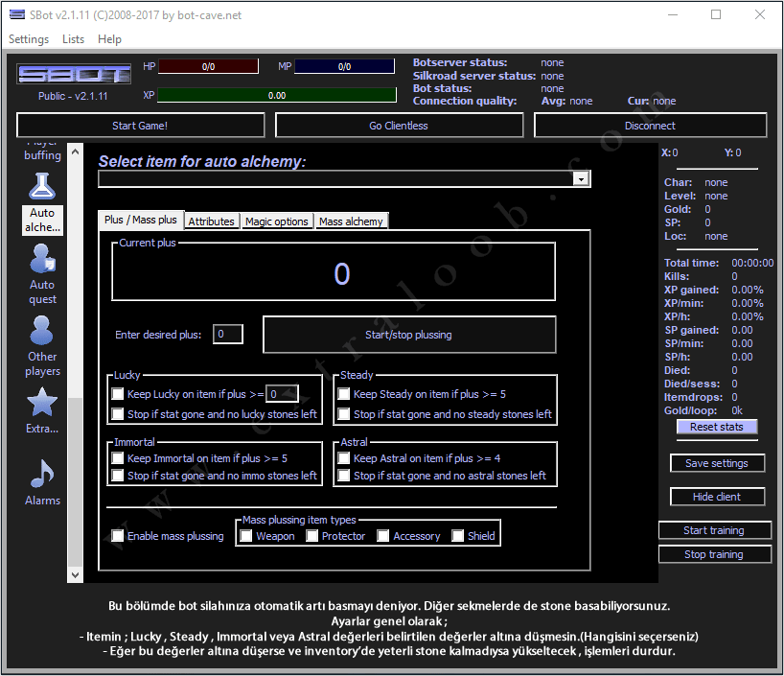Viewport: 784px width, 676px height.
Task: Click the Start Game! button
Action: click(141, 126)
